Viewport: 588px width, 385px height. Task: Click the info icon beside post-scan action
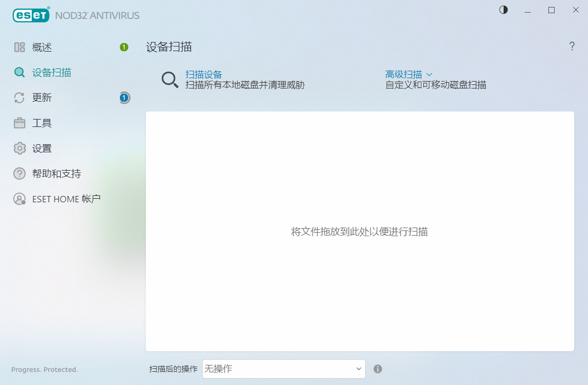click(378, 369)
